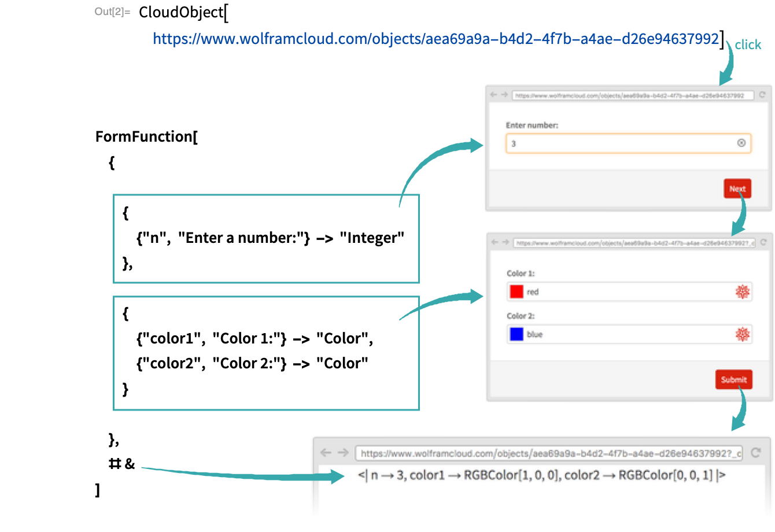Click back arrow in the color form browser

pyautogui.click(x=494, y=243)
